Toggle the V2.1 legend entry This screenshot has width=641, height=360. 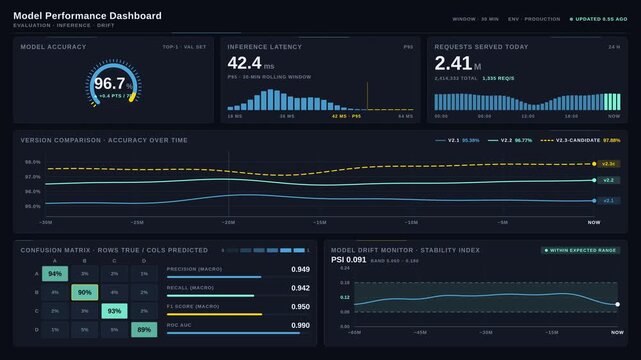point(457,141)
